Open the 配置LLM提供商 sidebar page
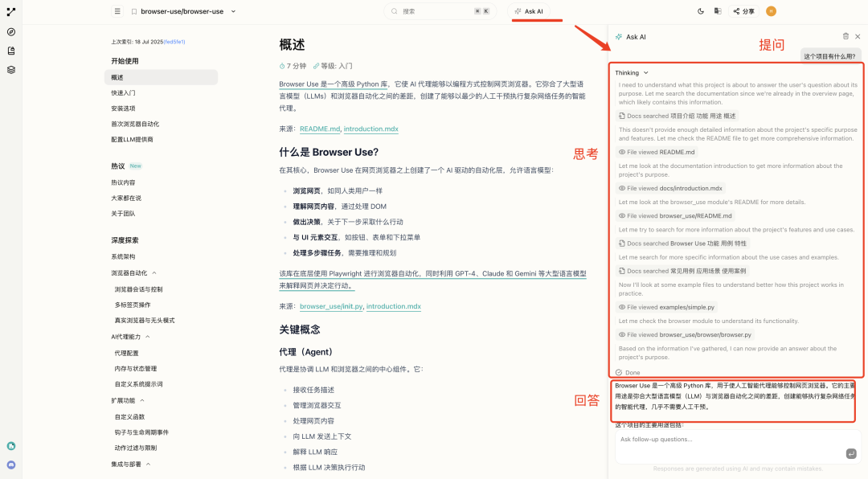Viewport: 868px width, 479px height. point(132,140)
